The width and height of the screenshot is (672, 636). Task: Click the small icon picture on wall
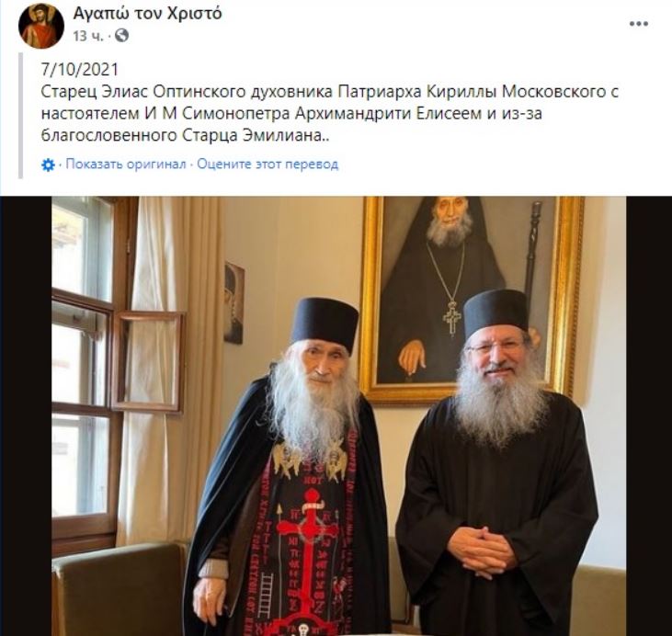[x=234, y=303]
